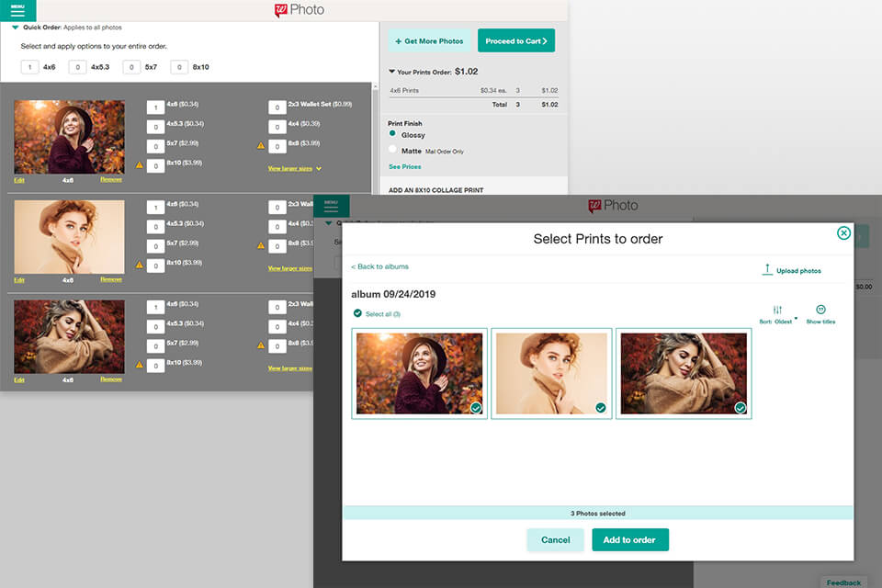
Task: Click the Quick Order 4x6 quantity field
Action: 30,67
